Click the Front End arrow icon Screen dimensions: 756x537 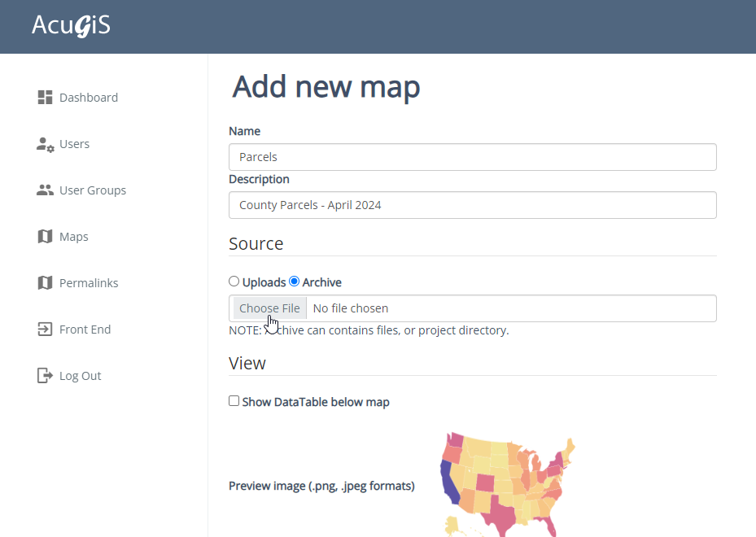click(x=45, y=330)
